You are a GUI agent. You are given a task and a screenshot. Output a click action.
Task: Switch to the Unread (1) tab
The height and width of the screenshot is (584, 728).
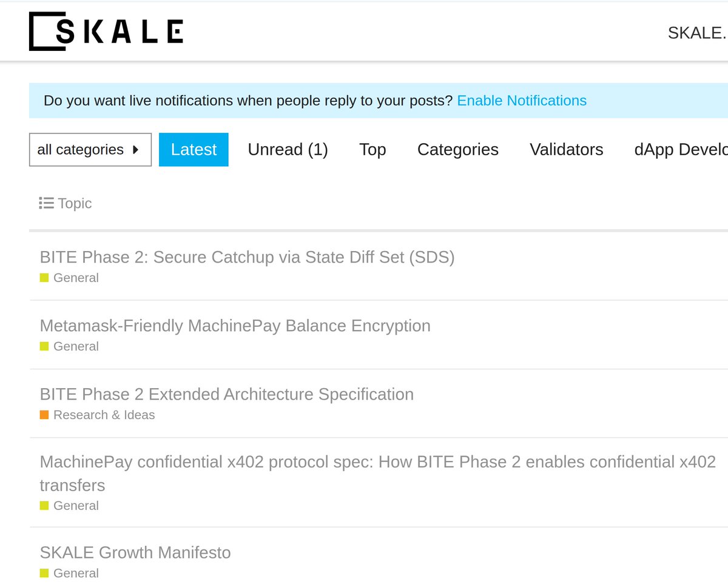click(288, 149)
